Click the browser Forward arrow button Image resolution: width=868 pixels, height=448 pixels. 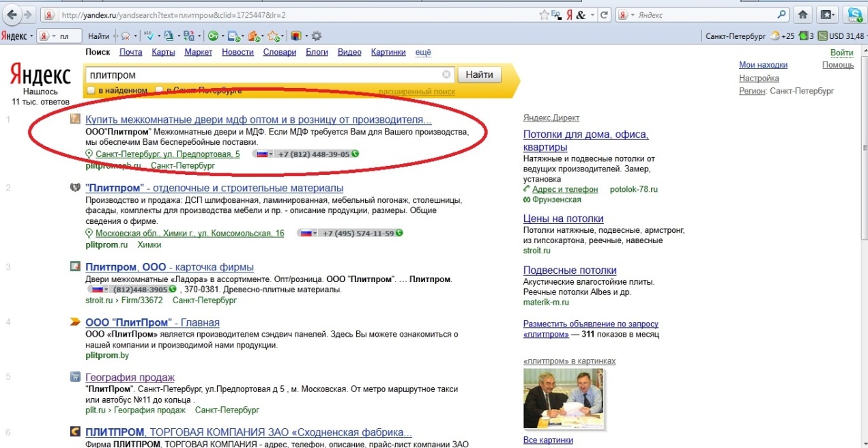[x=28, y=14]
